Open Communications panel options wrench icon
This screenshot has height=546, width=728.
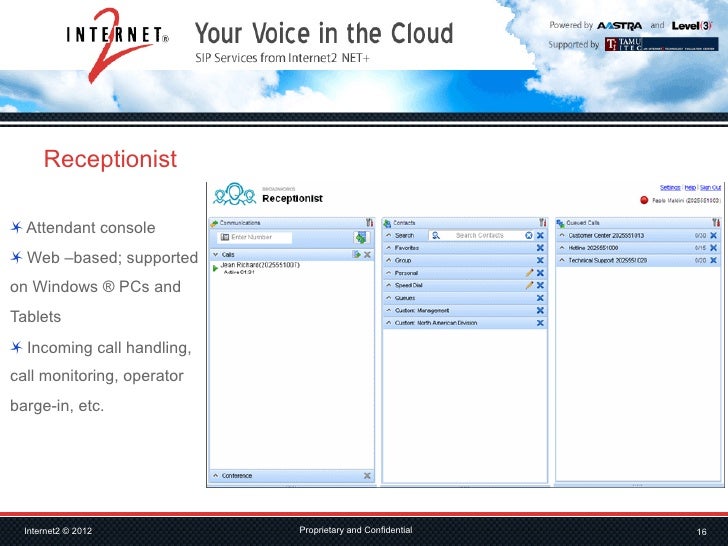369,223
